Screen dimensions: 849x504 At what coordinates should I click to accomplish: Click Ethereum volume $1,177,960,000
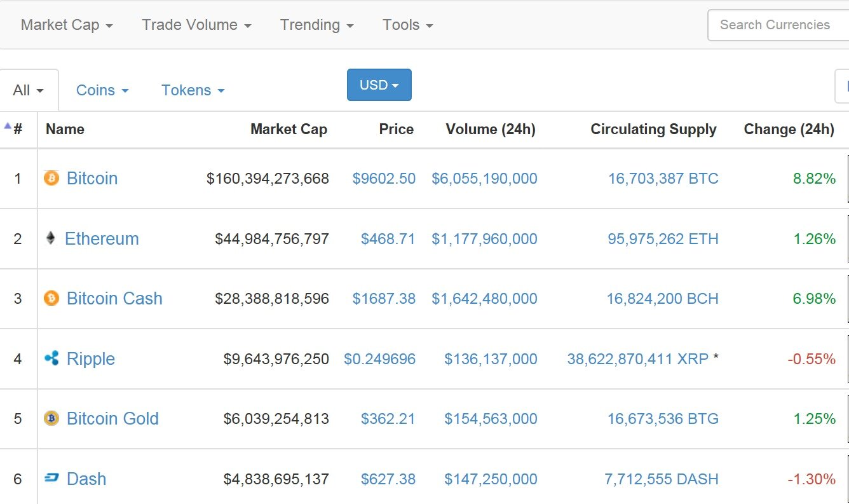pos(484,239)
